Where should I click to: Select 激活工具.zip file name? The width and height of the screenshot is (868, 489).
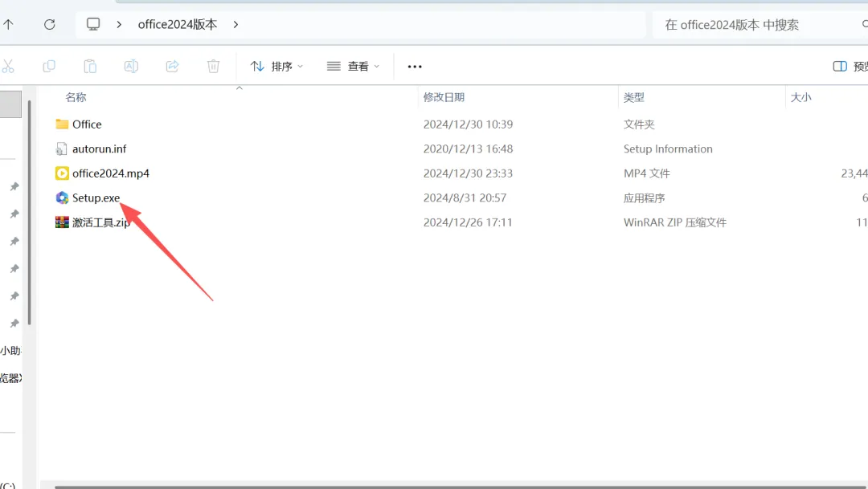point(100,222)
